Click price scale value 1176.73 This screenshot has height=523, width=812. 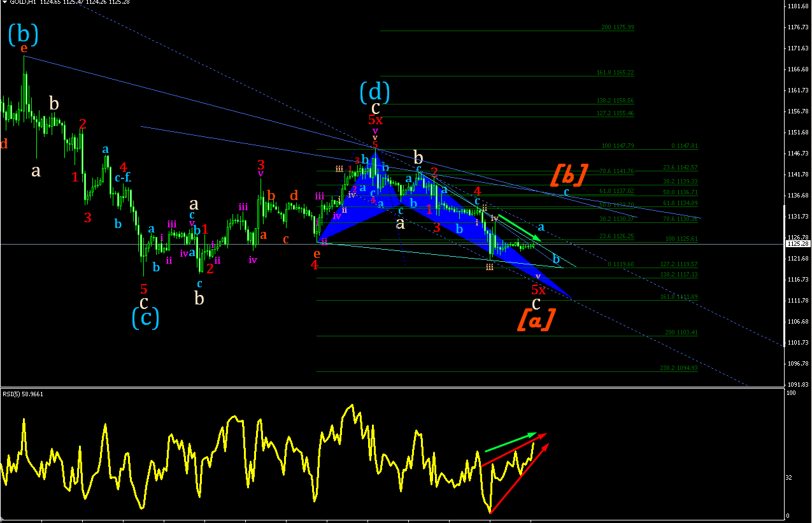coord(797,27)
